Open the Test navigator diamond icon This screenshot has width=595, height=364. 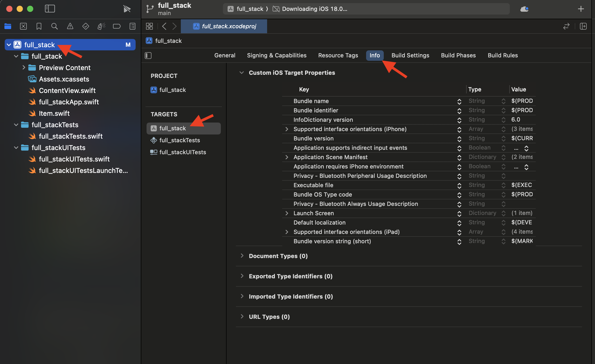[86, 26]
